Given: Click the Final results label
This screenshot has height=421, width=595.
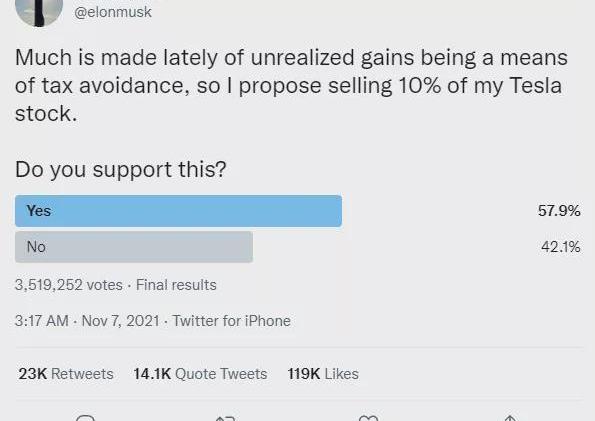Looking at the screenshot, I should coord(176,285).
